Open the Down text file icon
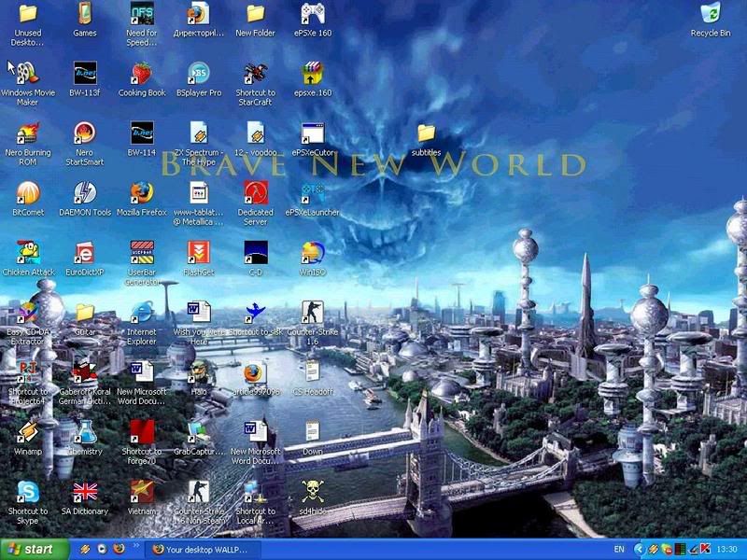The height and width of the screenshot is (560, 747). (313, 432)
